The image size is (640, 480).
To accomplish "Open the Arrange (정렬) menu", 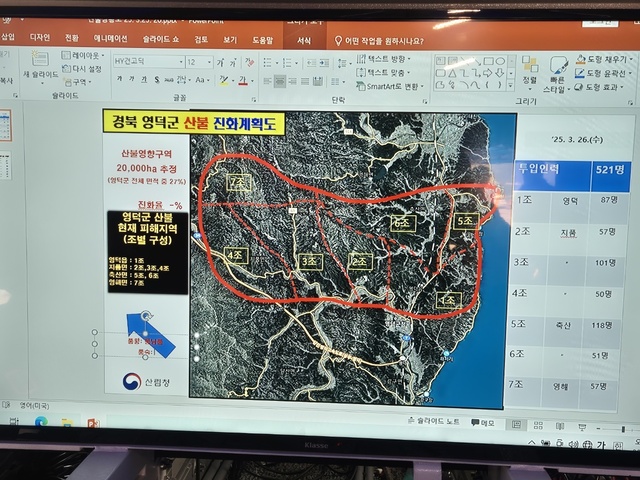I will pyautogui.click(x=530, y=73).
